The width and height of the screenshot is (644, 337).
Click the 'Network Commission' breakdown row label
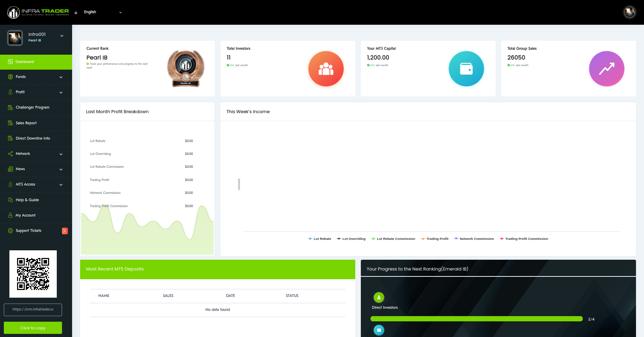click(x=105, y=193)
